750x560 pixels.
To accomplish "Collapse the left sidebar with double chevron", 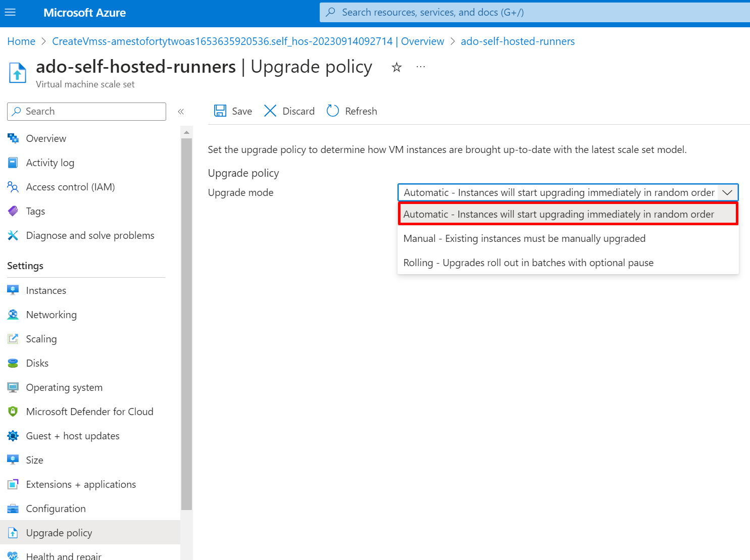I will 181,112.
